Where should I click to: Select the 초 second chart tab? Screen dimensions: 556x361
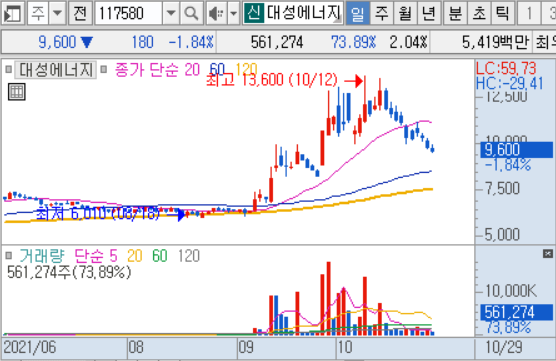tap(479, 13)
